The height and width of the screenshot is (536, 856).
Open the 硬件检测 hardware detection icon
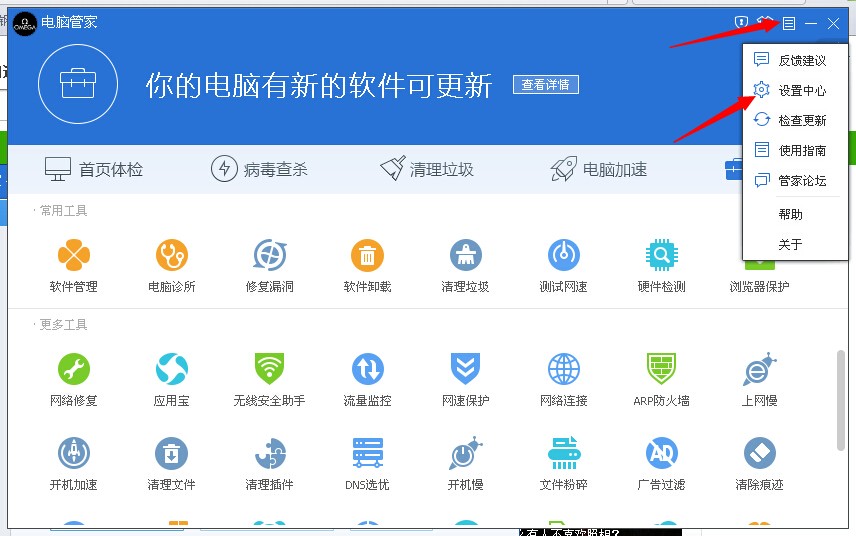(x=661, y=255)
